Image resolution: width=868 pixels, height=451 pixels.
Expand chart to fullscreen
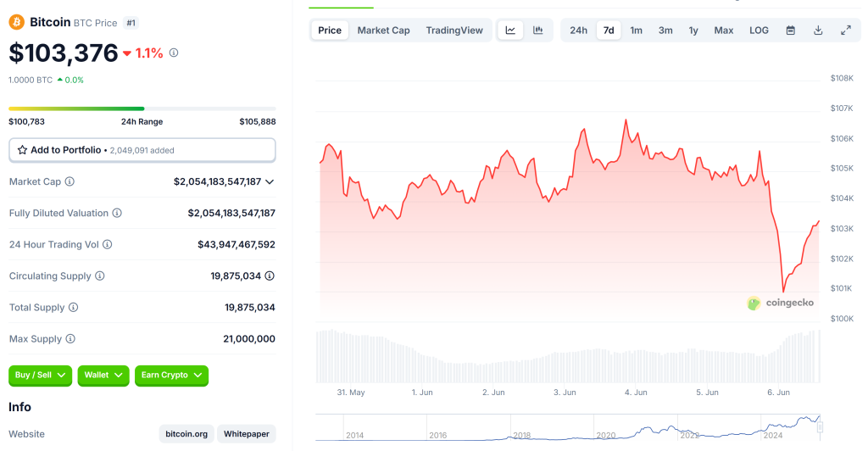pyautogui.click(x=846, y=31)
